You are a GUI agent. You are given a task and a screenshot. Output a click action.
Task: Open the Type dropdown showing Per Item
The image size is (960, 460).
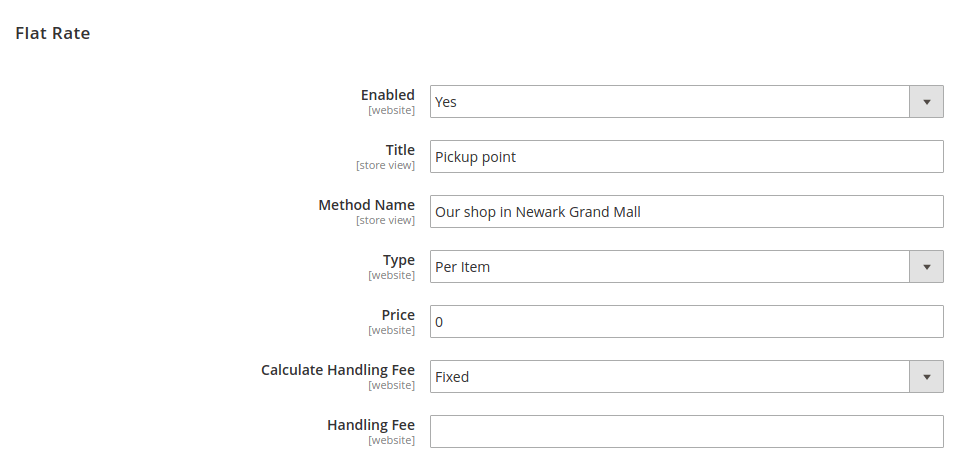(670, 267)
